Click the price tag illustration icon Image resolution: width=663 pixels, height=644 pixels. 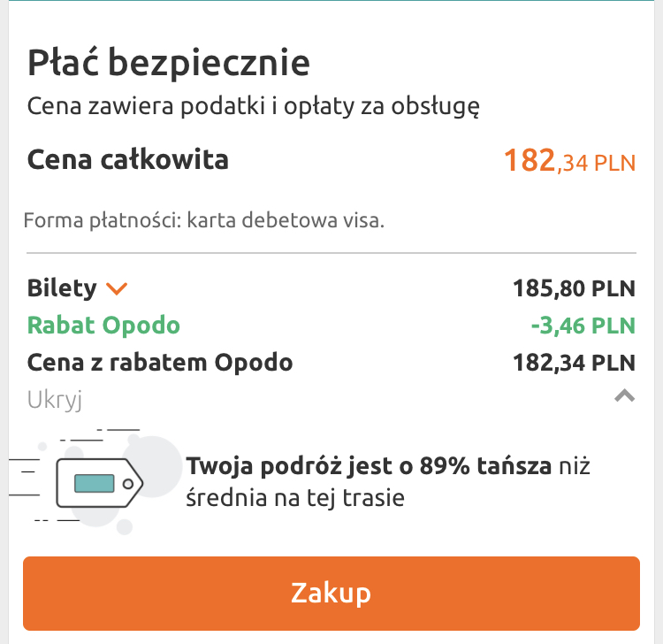(99, 483)
